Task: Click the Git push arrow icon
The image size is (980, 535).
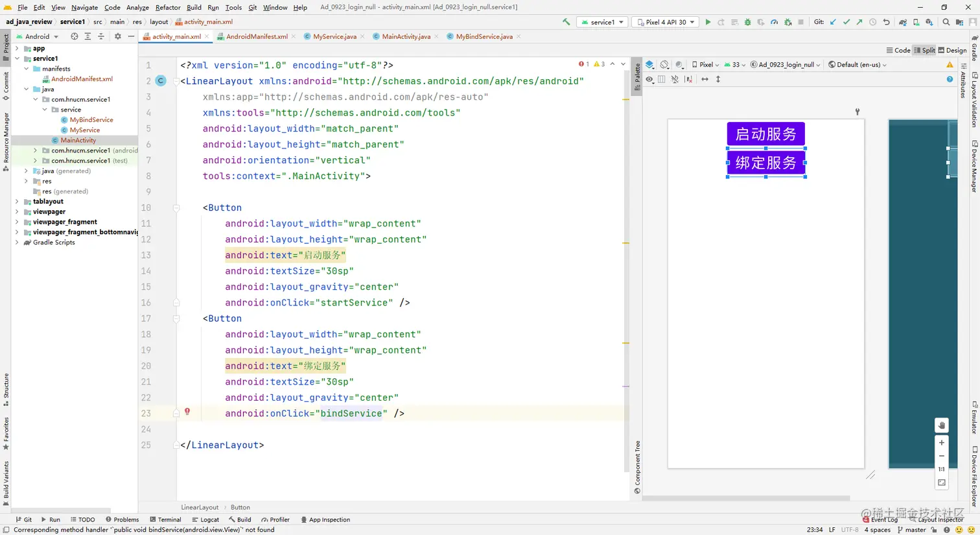Action: pyautogui.click(x=859, y=22)
